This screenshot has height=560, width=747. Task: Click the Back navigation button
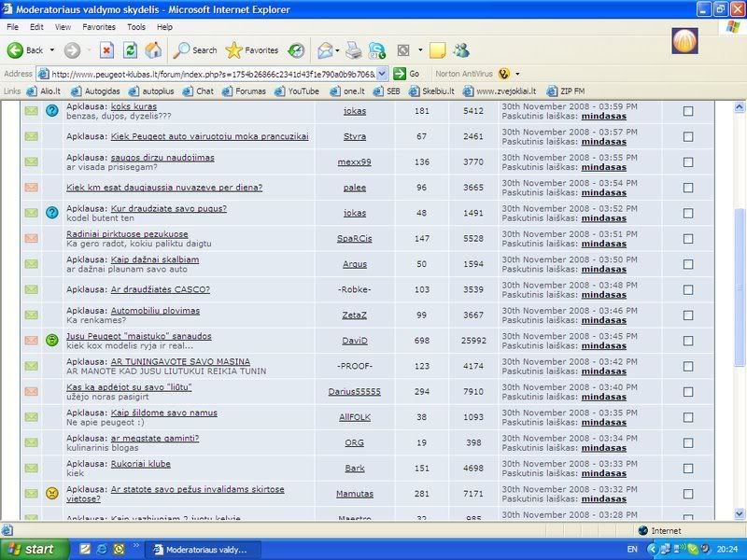[x=26, y=50]
